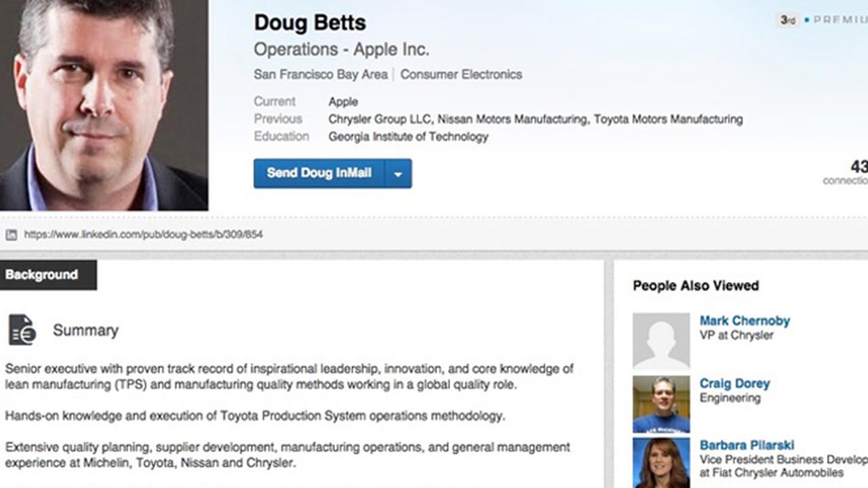Click the Summary section document icon
Screen dimensions: 868x488
[x=22, y=330]
